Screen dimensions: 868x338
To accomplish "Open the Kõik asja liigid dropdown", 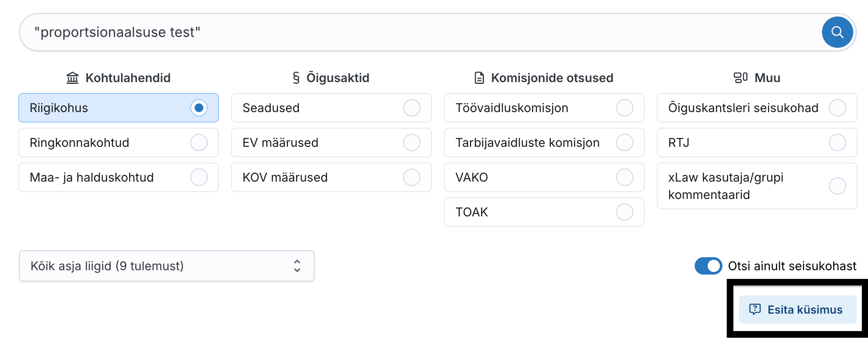I will (x=167, y=266).
